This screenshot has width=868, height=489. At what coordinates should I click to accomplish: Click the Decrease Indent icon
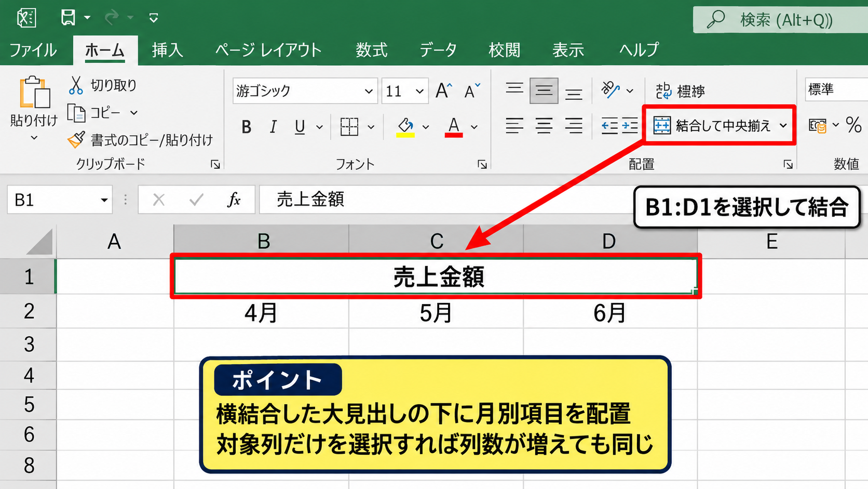click(609, 126)
